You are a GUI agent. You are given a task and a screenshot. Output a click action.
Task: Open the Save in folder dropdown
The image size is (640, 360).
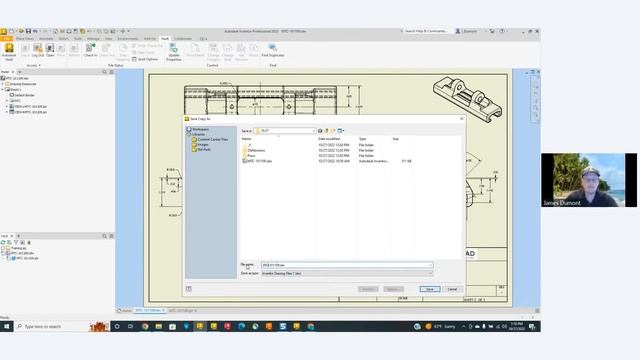313,131
